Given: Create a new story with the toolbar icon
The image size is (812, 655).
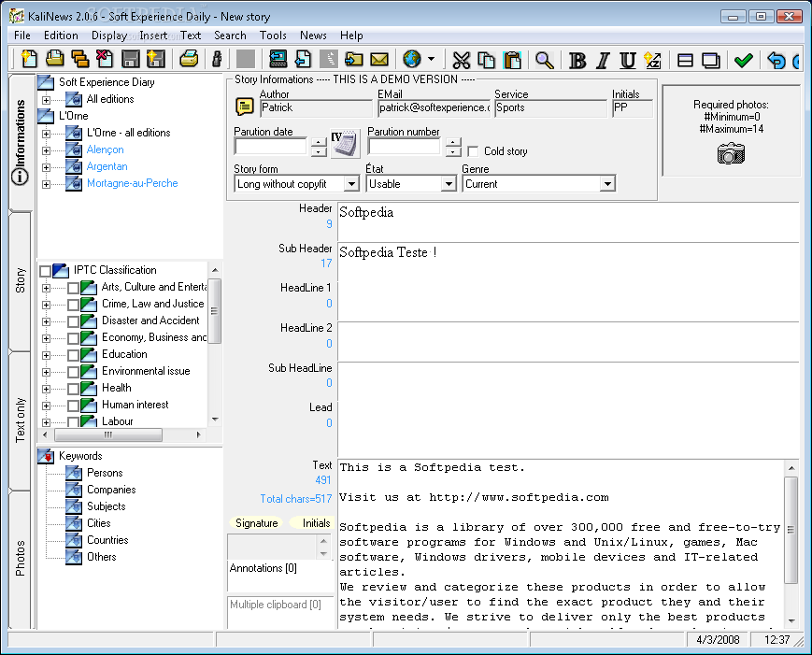Looking at the screenshot, I should 29,59.
